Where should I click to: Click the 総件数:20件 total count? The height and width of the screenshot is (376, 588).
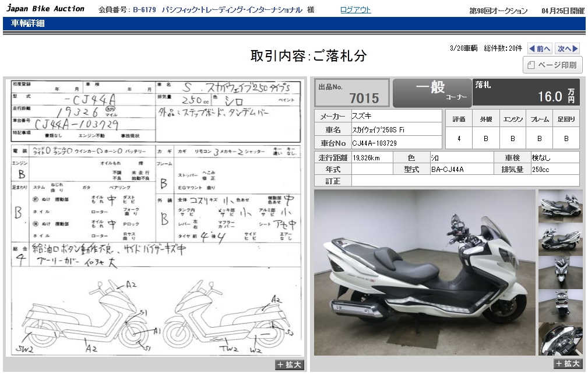(x=503, y=48)
